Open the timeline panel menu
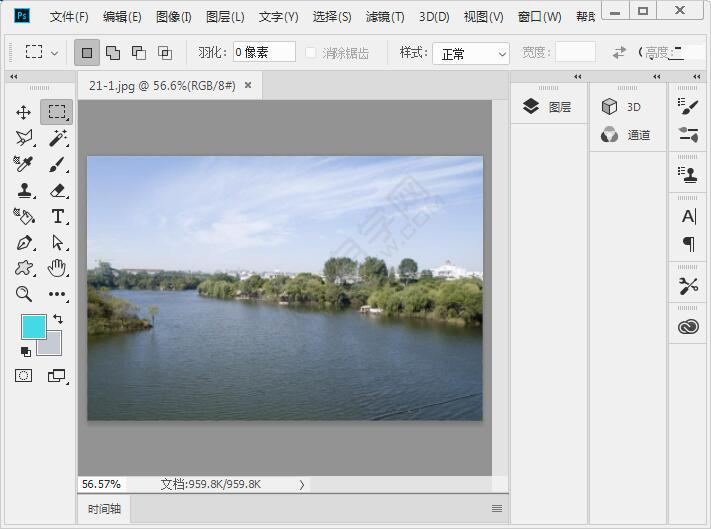Image resolution: width=711 pixels, height=529 pixels. (497, 509)
